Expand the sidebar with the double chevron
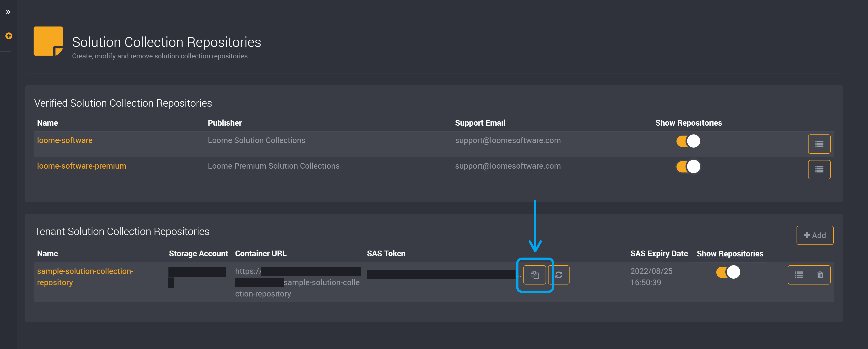868x349 pixels. coord(8,12)
